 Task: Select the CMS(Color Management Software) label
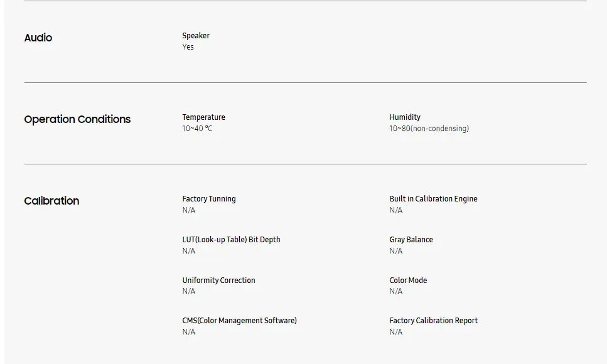tap(239, 321)
